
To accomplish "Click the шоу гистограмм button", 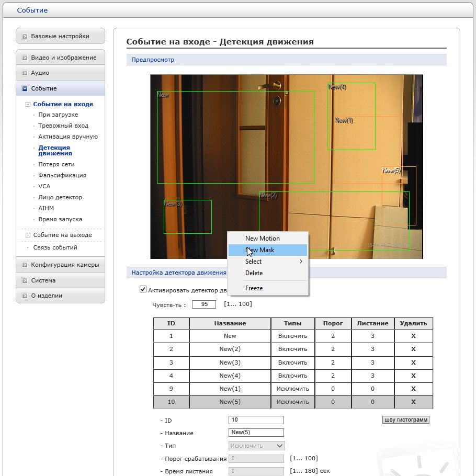I will pos(405,420).
